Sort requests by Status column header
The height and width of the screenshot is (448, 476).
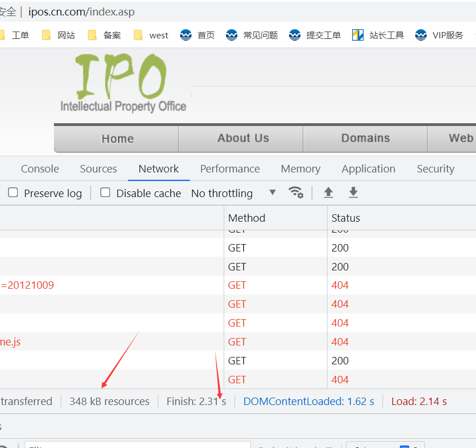click(346, 218)
